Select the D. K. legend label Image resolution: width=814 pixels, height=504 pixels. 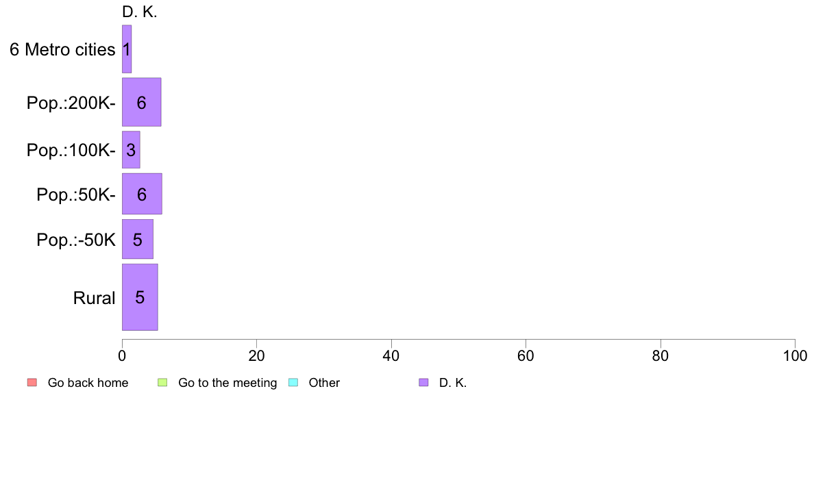(453, 383)
